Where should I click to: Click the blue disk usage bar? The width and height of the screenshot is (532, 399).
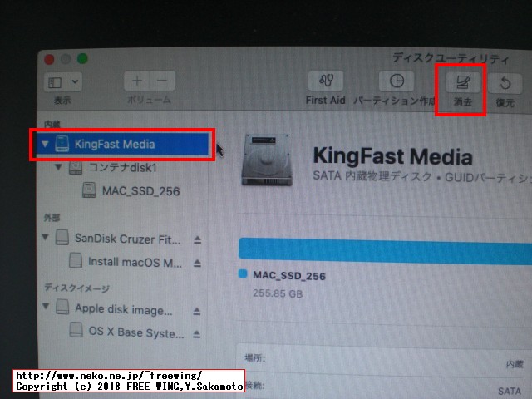point(384,249)
